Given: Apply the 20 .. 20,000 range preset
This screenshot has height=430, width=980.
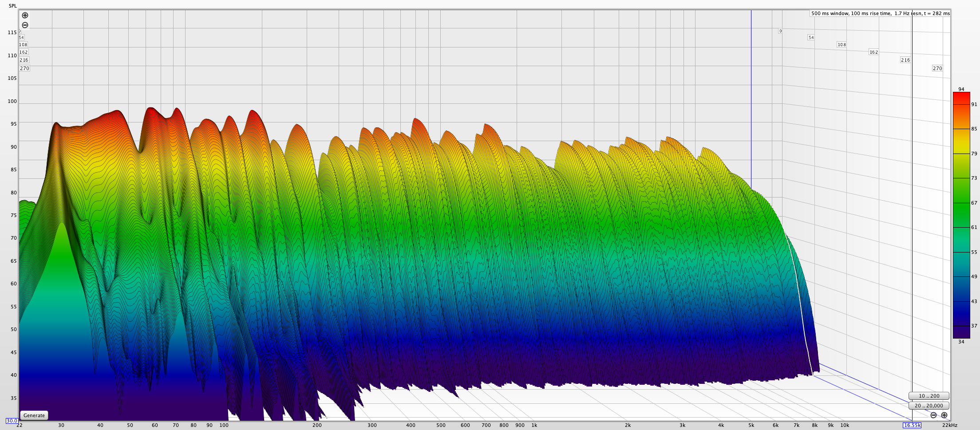Looking at the screenshot, I should tap(929, 406).
